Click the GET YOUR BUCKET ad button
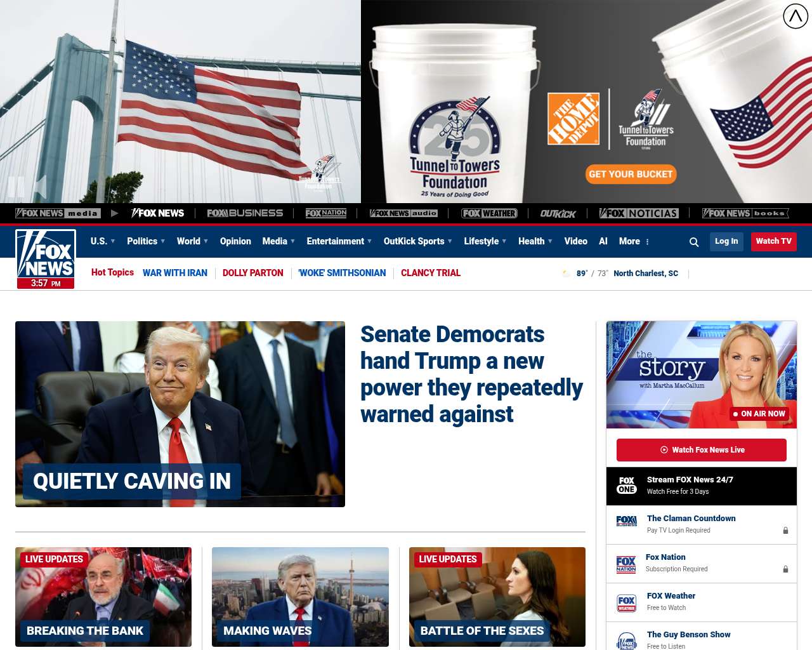This screenshot has width=812, height=650. pyautogui.click(x=631, y=175)
